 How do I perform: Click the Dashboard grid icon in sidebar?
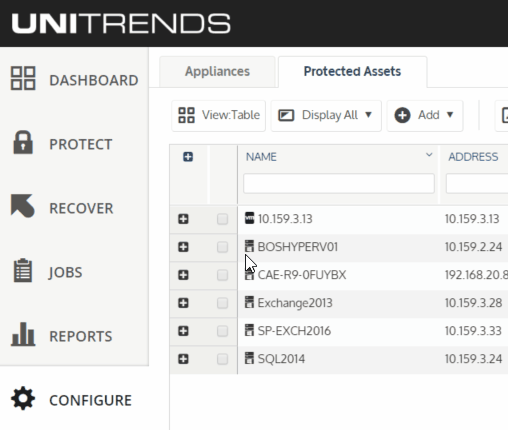pyautogui.click(x=23, y=78)
